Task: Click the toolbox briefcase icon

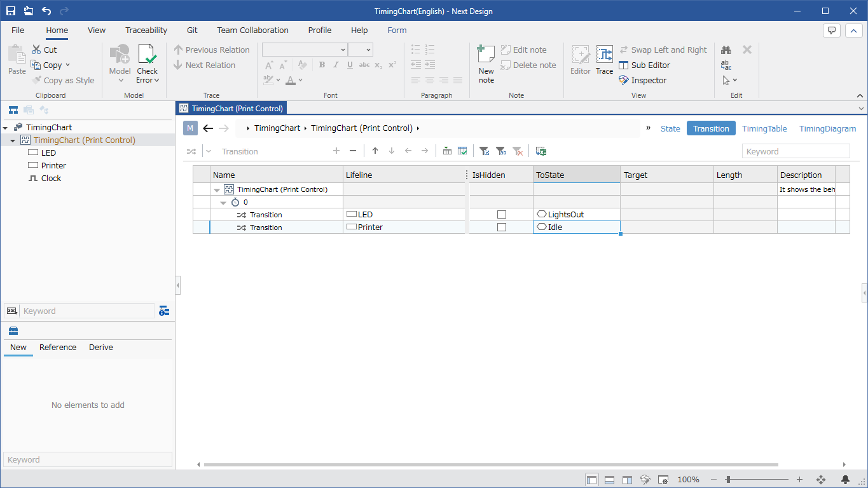Action: click(13, 330)
